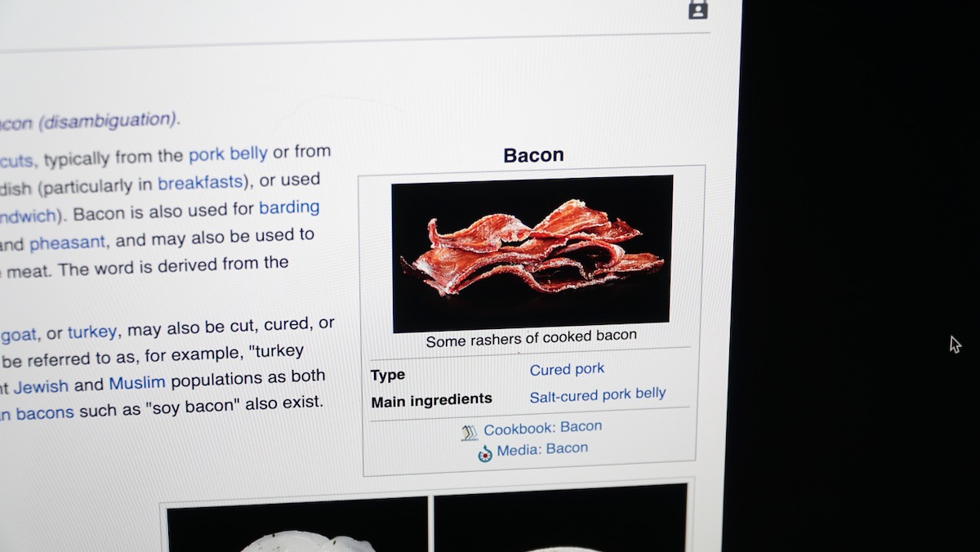This screenshot has height=552, width=980.
Task: Open the pork belly link
Action: (228, 154)
